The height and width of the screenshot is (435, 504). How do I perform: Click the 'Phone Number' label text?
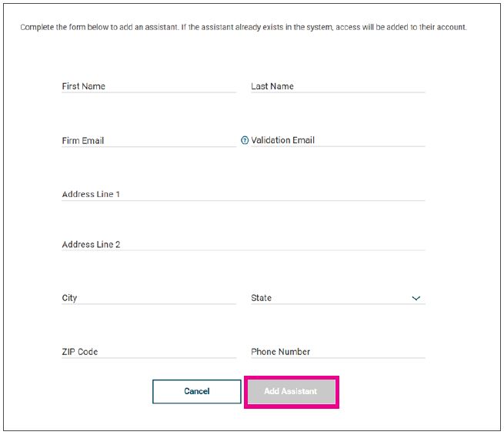tap(280, 352)
